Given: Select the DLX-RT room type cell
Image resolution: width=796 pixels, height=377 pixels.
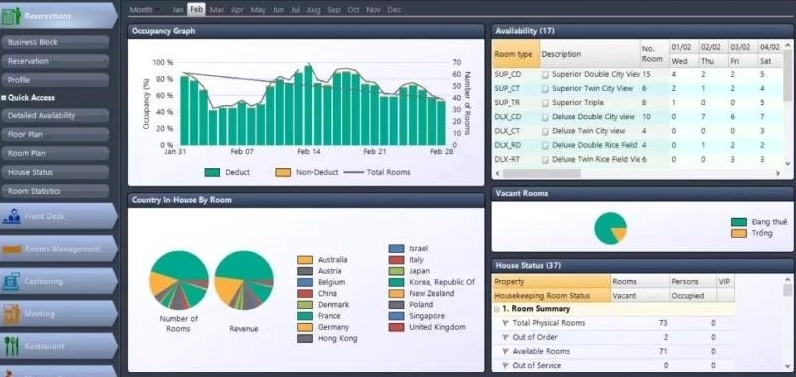Looking at the screenshot, I should [516, 160].
